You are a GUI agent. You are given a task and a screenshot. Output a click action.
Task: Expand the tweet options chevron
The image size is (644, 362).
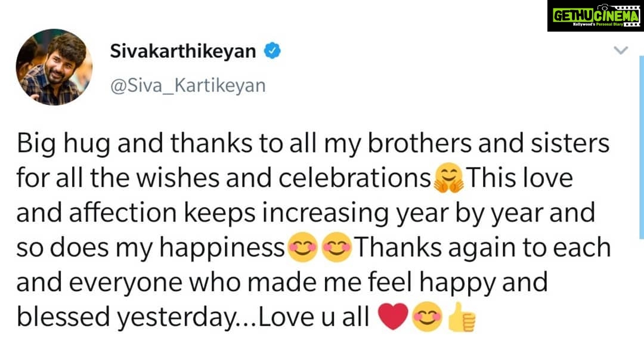click(621, 51)
